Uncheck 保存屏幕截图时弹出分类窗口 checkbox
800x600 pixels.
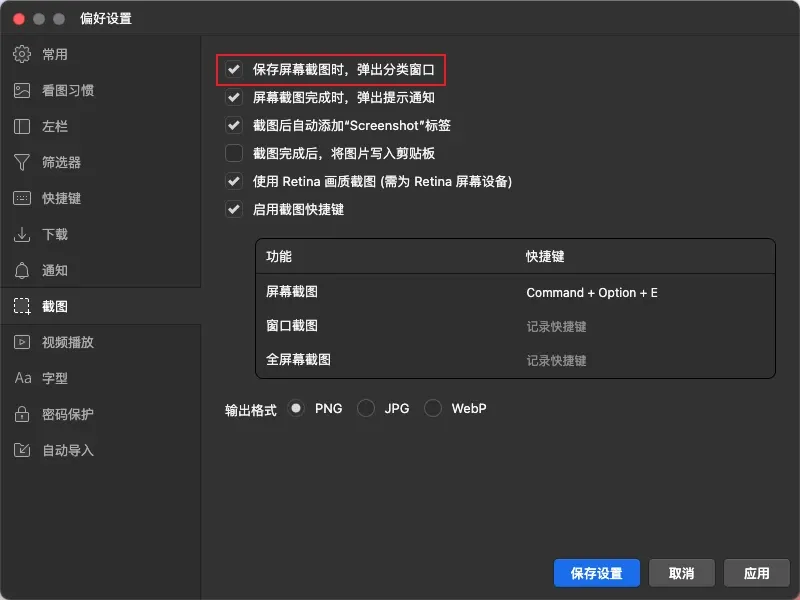(x=234, y=69)
